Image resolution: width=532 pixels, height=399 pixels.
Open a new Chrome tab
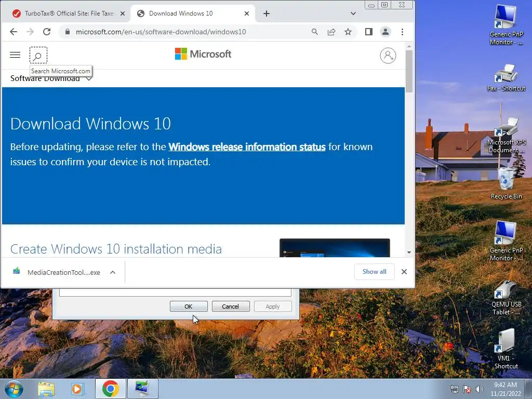point(267,14)
